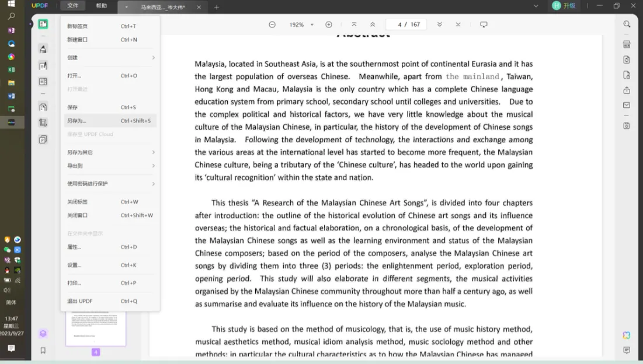Open 设置... from the File menu
Screen dimensions: 643x364
coord(111,265)
